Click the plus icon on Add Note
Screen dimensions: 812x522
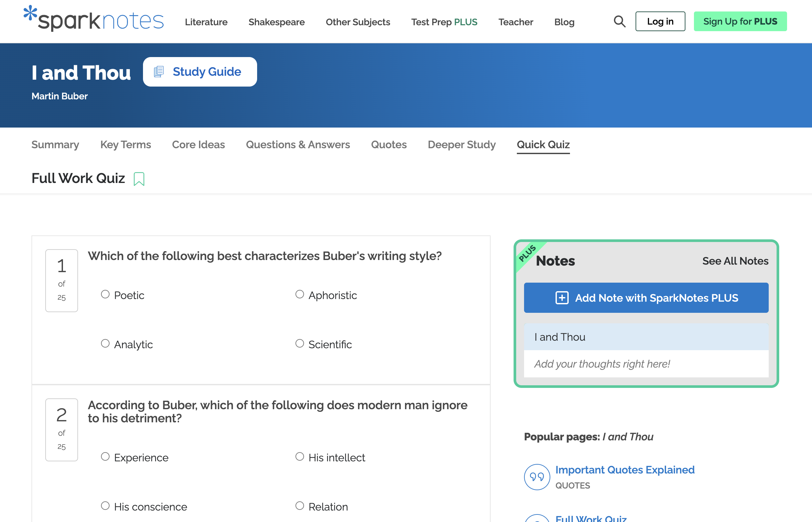click(x=561, y=298)
